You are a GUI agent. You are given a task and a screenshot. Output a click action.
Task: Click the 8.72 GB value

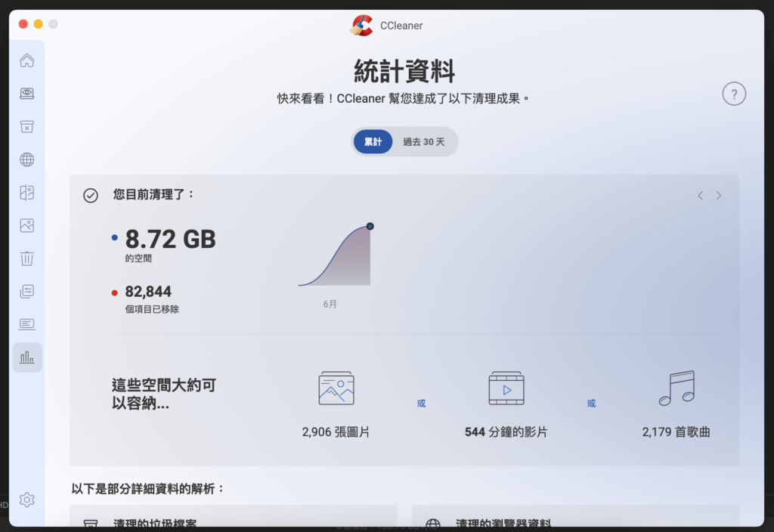(170, 240)
